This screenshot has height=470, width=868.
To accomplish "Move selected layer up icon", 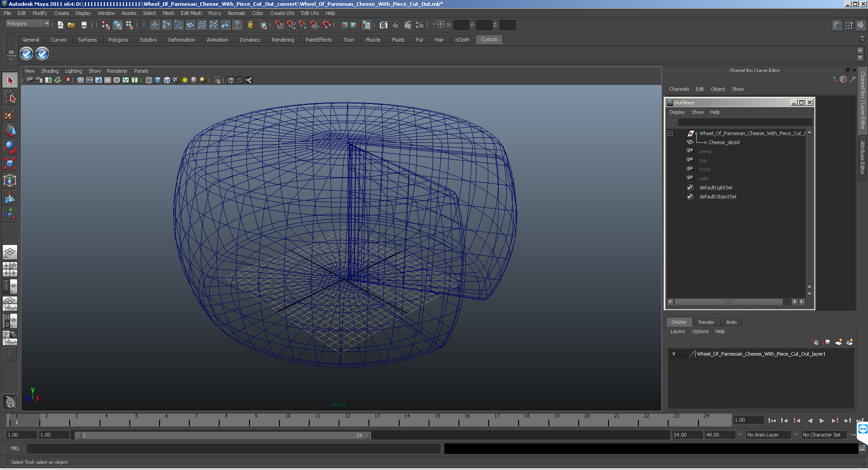I will (816, 342).
